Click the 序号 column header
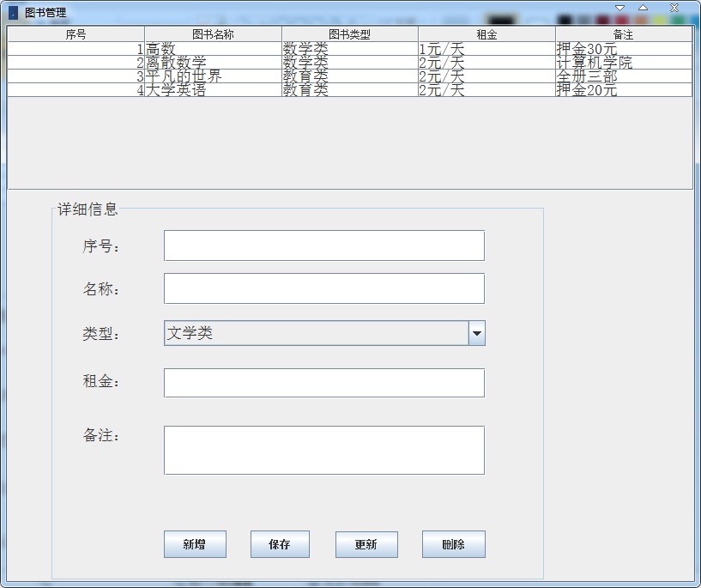This screenshot has height=588, width=701. tap(76, 34)
